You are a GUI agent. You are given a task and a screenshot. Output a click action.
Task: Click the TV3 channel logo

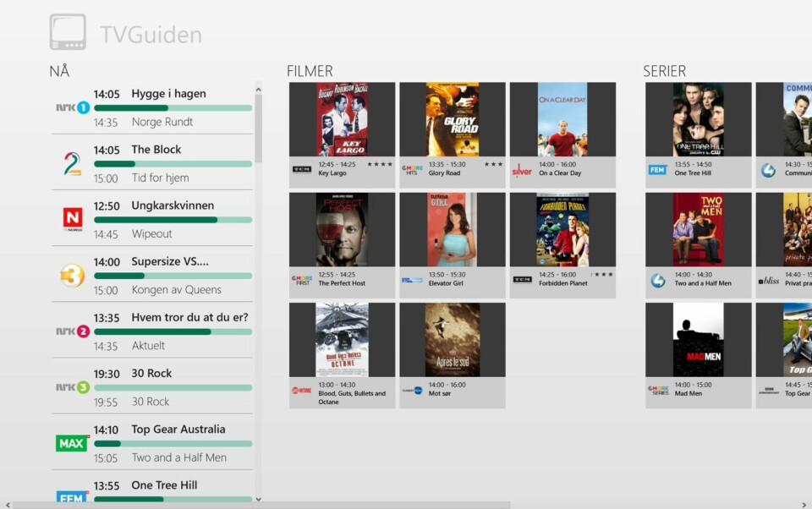coord(73,276)
